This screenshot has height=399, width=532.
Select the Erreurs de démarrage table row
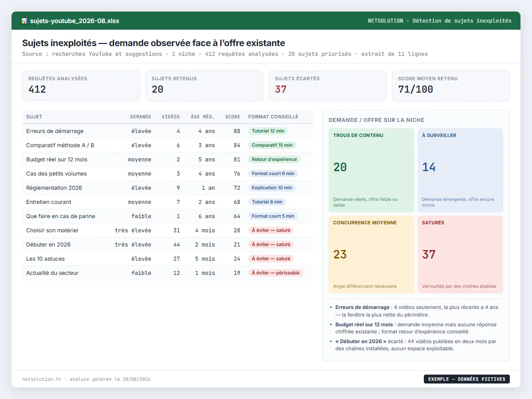click(168, 131)
